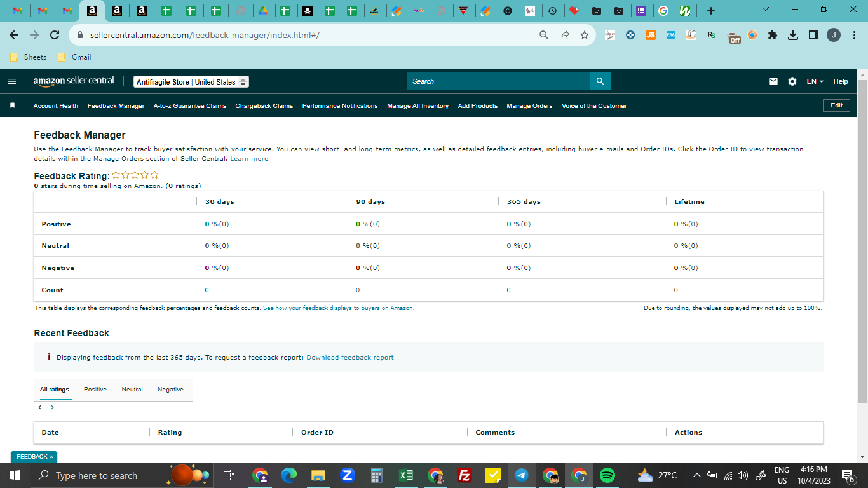Viewport: 868px width, 488px height.
Task: Open the Chrome three-dot menu
Action: click(x=854, y=35)
